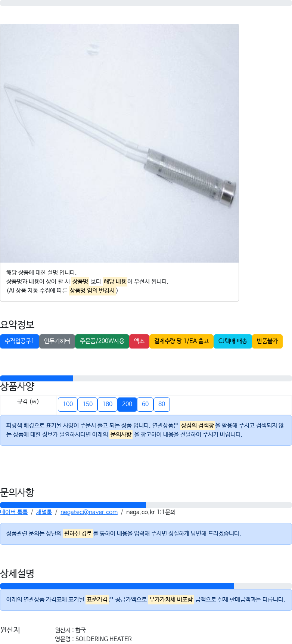
Task: Click the red 엑소 brand tag
Action: click(x=139, y=341)
